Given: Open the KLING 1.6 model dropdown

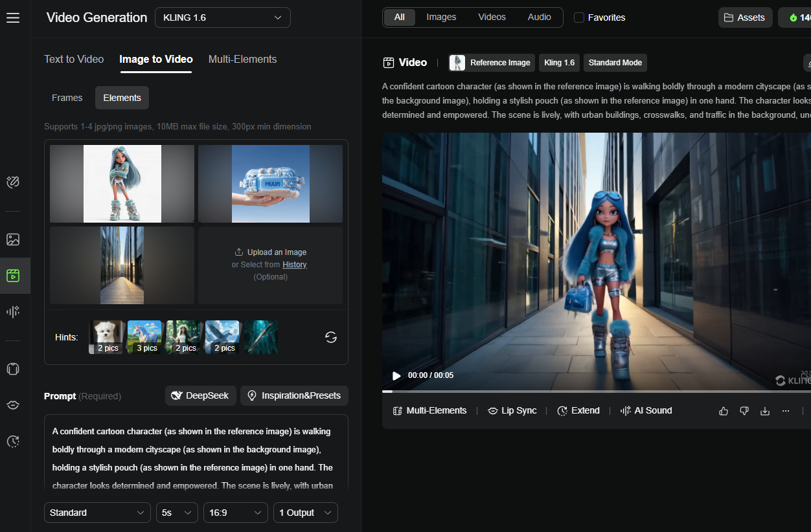Looking at the screenshot, I should (x=223, y=17).
